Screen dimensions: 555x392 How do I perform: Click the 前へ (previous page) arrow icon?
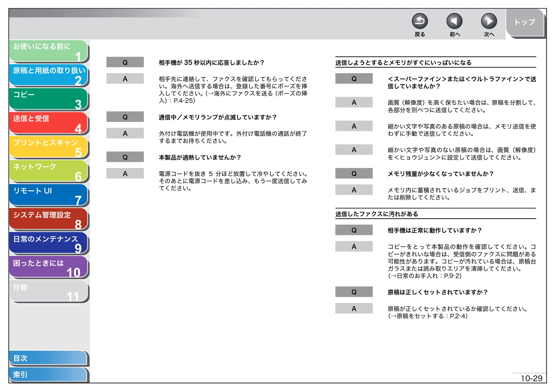point(454,21)
